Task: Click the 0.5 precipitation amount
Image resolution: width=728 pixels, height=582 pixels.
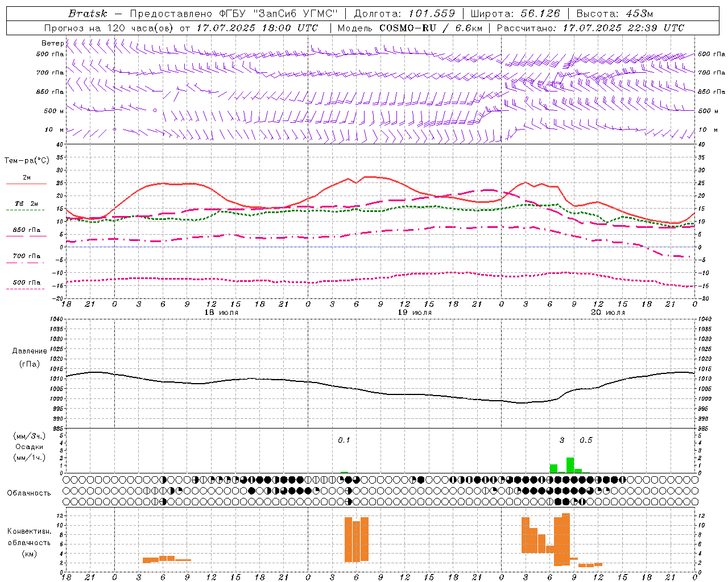Action: (586, 440)
